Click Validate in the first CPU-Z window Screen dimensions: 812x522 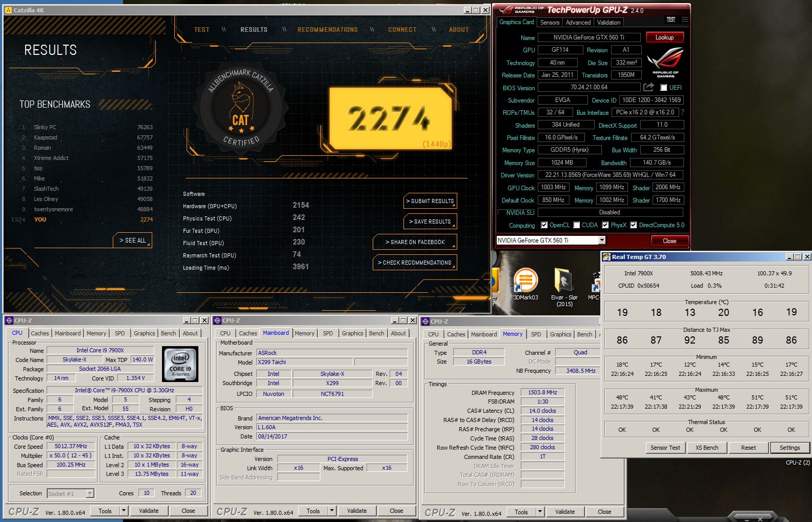149,511
